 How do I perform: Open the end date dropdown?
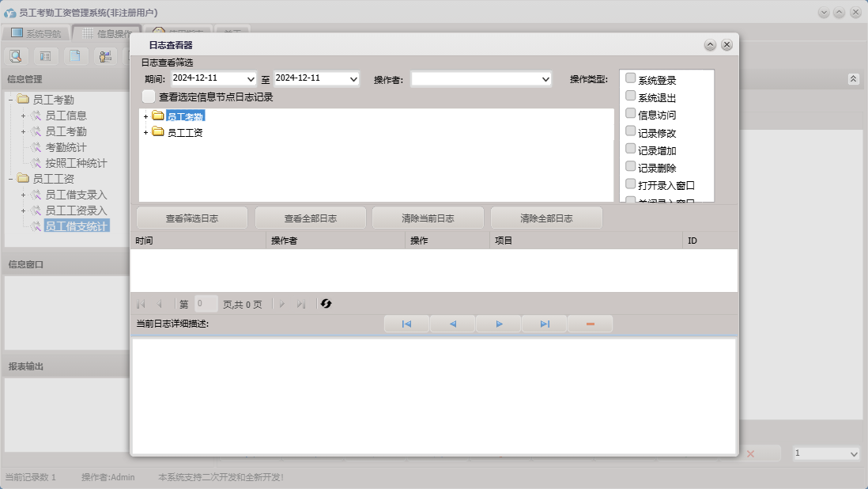pyautogui.click(x=353, y=79)
